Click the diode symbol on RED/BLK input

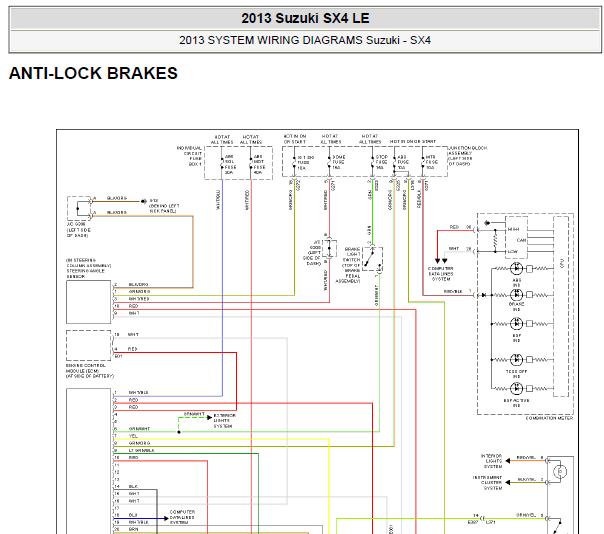(484, 295)
